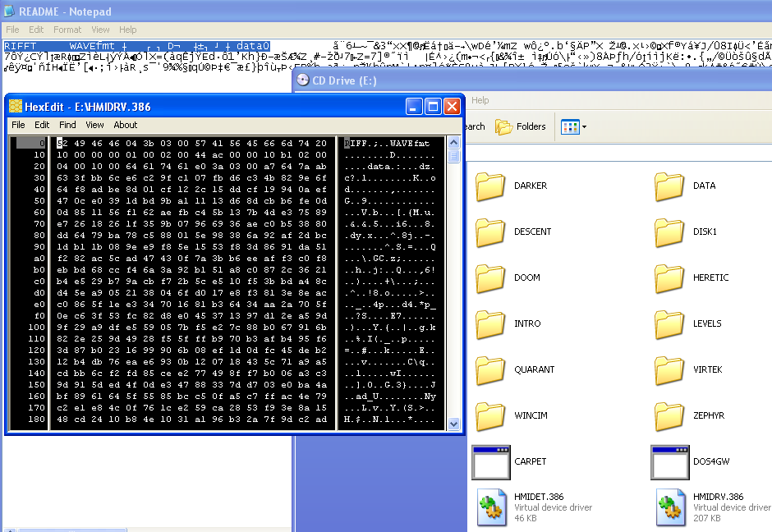Minimize the HexEdit window

414,106
